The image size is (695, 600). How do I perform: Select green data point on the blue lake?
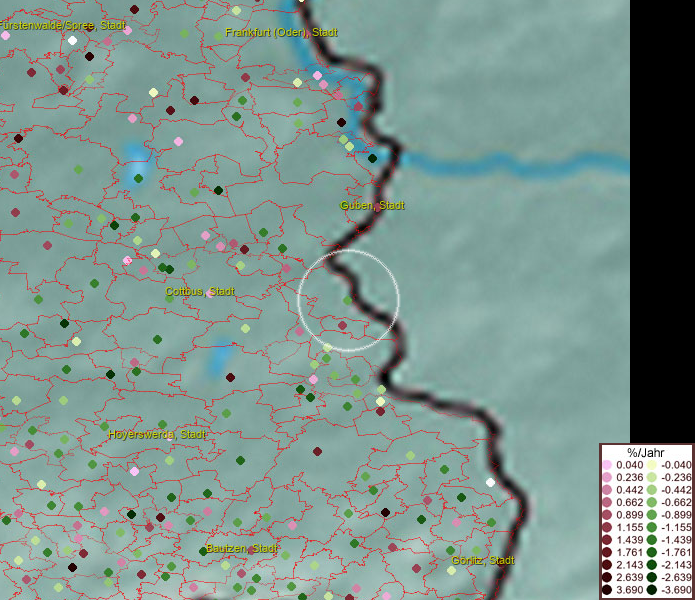pos(138,179)
